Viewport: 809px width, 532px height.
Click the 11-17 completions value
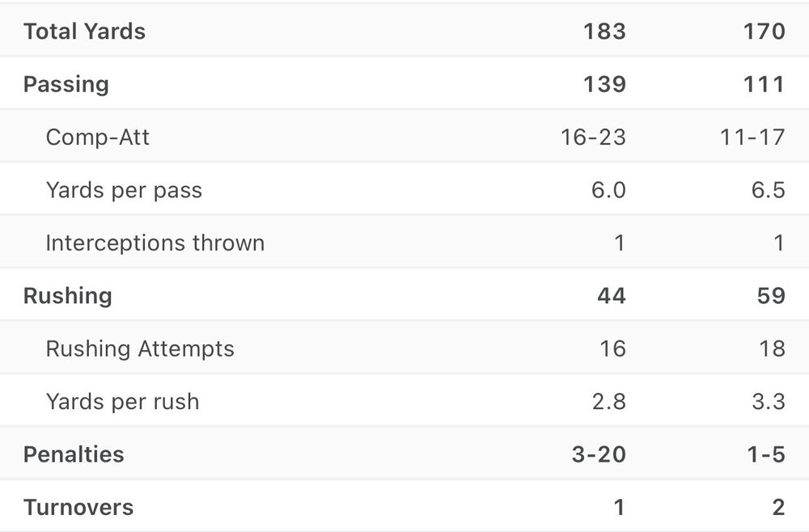(x=752, y=137)
